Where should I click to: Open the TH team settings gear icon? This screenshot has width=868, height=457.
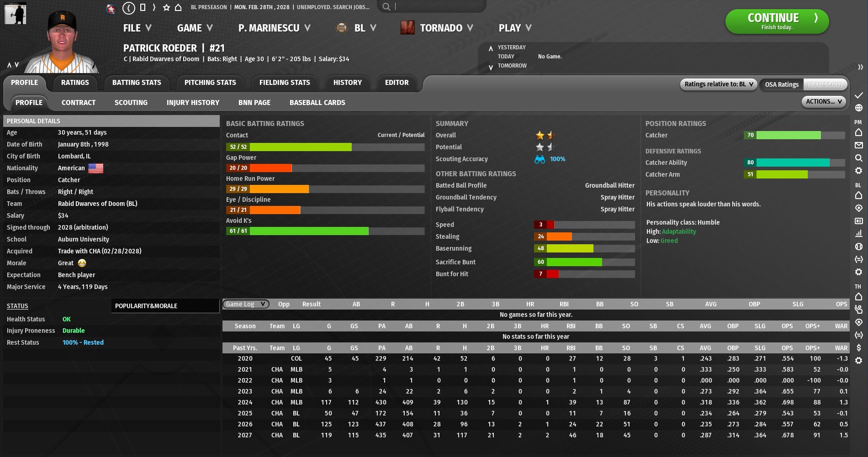click(x=859, y=361)
